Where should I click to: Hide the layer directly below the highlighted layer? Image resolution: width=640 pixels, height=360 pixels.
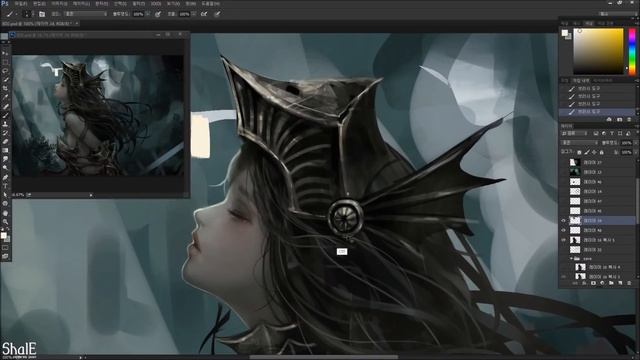tap(564, 230)
